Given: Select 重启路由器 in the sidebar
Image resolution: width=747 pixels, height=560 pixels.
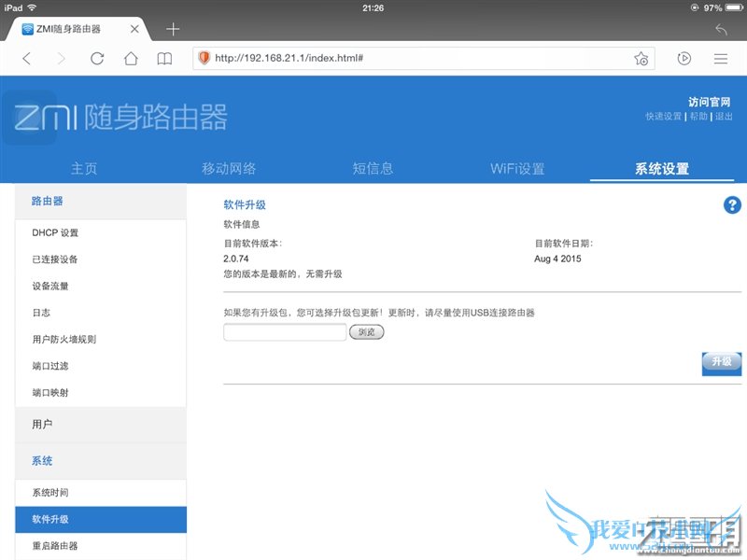Looking at the screenshot, I should click(x=55, y=546).
